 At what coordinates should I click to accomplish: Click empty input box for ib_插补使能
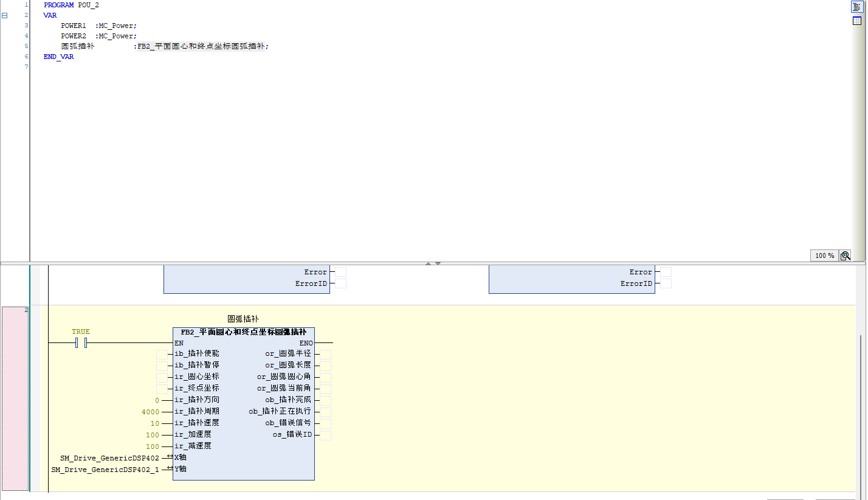pos(162,354)
